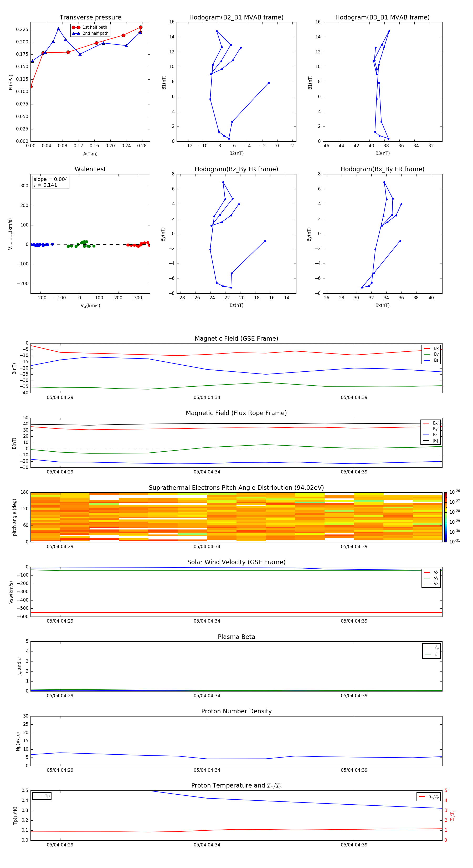473x868 pixels.
Task: Click the Bx legend entry in GSE magnetic field
Action: point(431,349)
